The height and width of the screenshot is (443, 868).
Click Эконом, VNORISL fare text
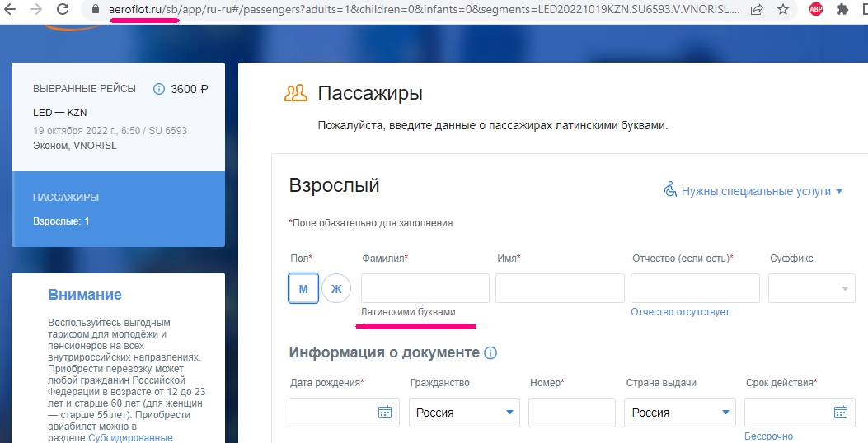75,146
